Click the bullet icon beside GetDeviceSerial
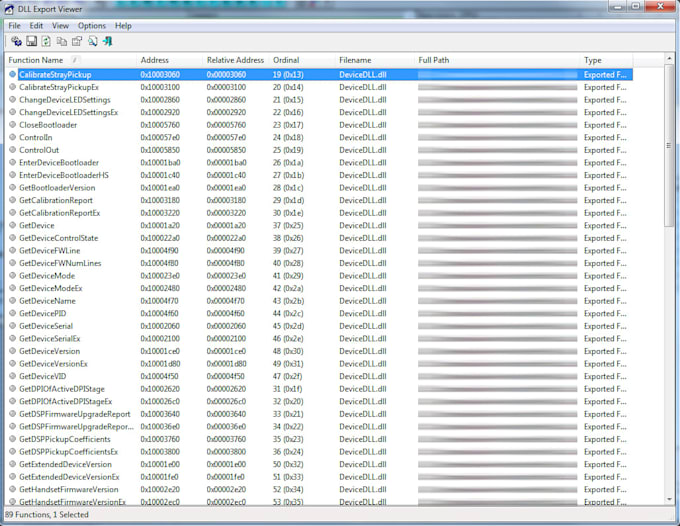The image size is (680, 526). tap(13, 326)
